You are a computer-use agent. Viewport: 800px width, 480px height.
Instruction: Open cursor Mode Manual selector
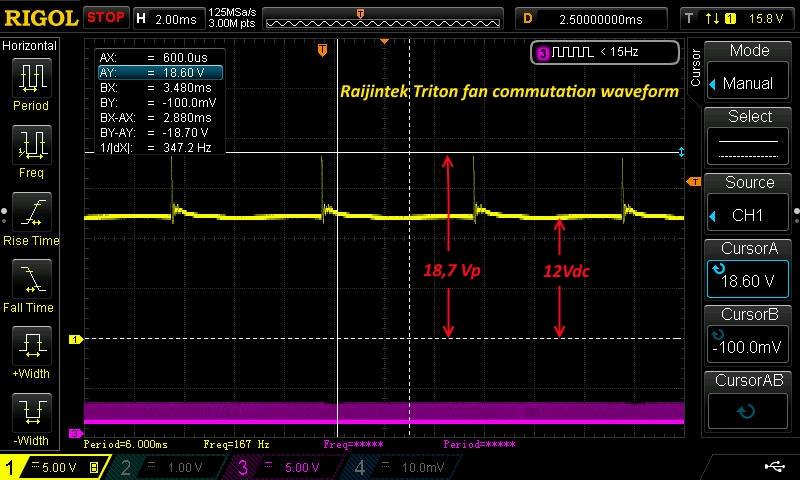coord(747,83)
